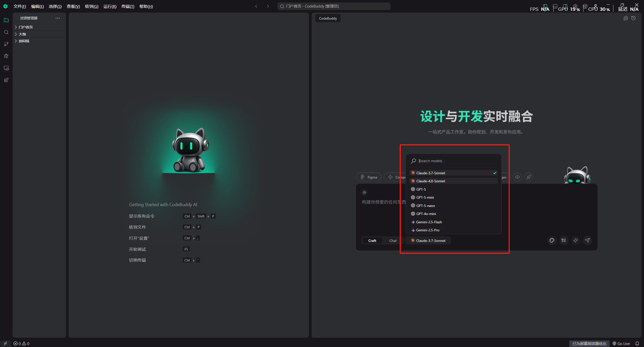This screenshot has width=644, height=347.
Task: Select Gemini-2.5-Pro in the model list
Action: click(x=454, y=230)
